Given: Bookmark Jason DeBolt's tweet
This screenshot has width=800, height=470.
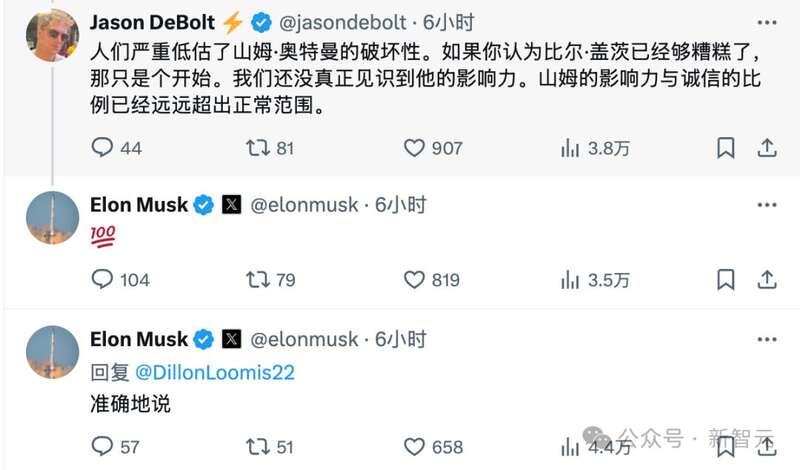Looking at the screenshot, I should click(x=726, y=148).
